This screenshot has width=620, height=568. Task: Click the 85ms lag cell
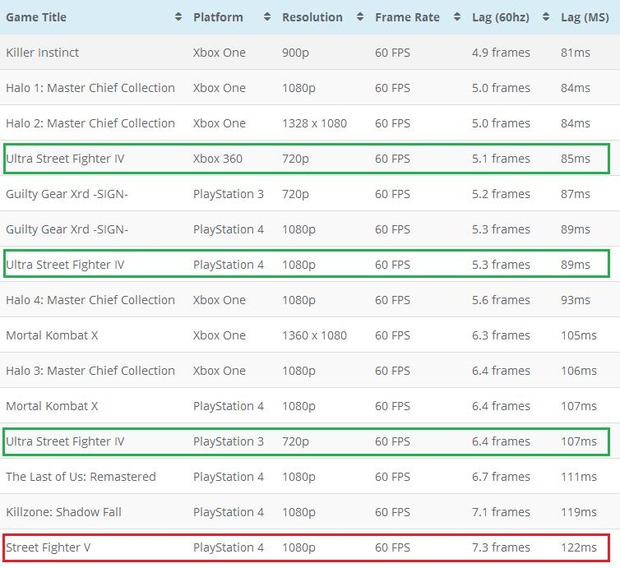[x=575, y=159]
